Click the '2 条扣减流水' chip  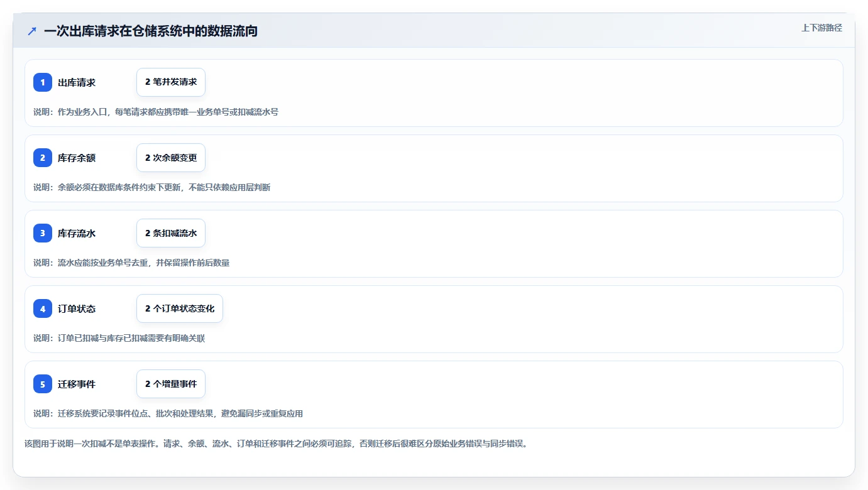[x=171, y=233]
